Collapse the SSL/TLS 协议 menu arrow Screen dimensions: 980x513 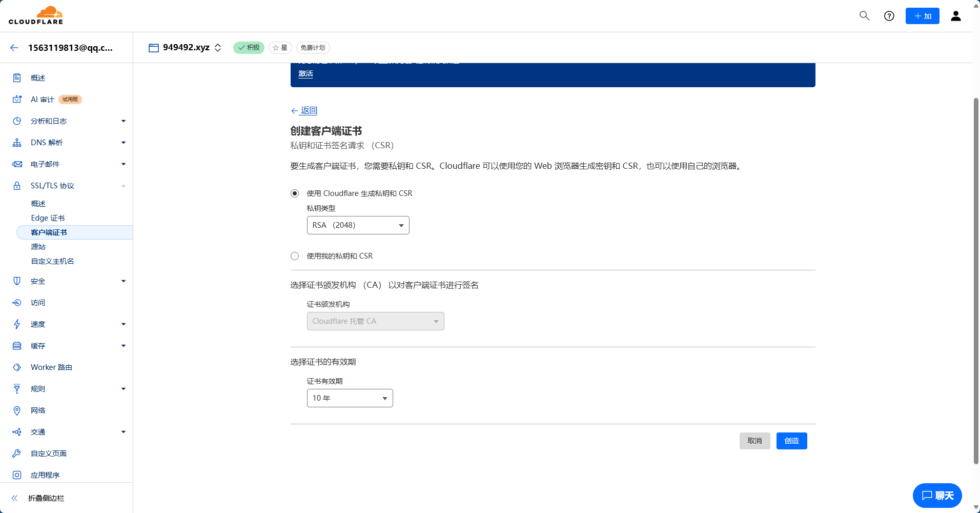pyautogui.click(x=124, y=186)
